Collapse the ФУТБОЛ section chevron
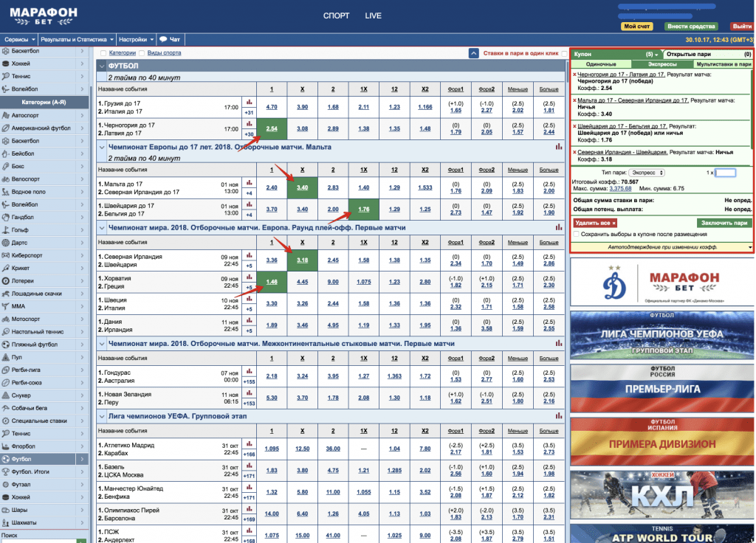This screenshot has height=543, width=756. (103, 66)
